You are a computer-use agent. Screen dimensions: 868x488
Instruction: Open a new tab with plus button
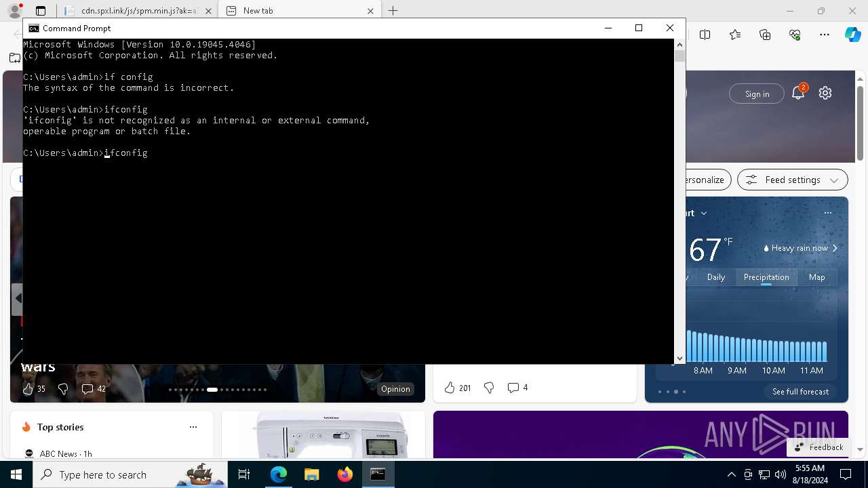[393, 11]
